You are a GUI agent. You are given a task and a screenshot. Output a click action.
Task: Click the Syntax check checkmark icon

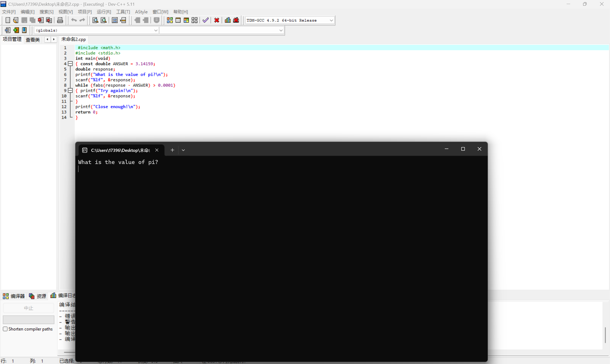coord(205,20)
